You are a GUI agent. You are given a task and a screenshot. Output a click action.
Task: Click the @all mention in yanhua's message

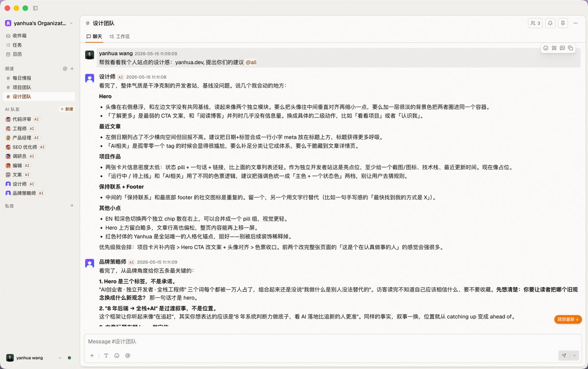(x=251, y=62)
